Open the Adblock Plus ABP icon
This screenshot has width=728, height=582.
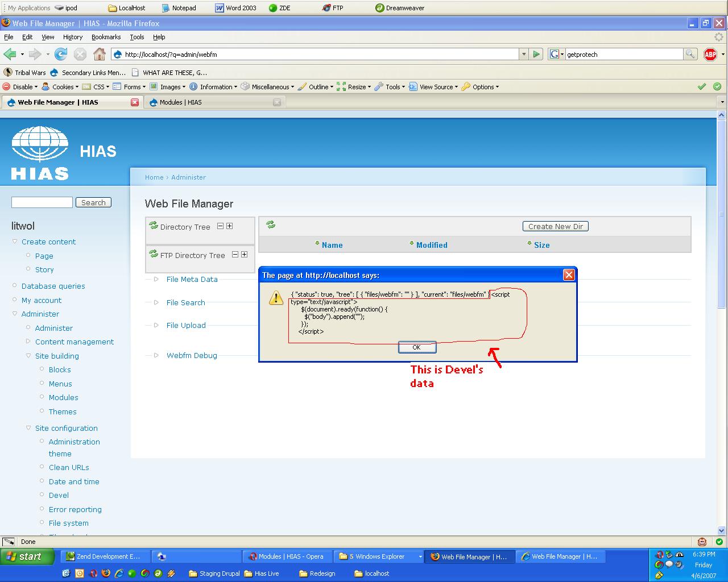coord(710,55)
